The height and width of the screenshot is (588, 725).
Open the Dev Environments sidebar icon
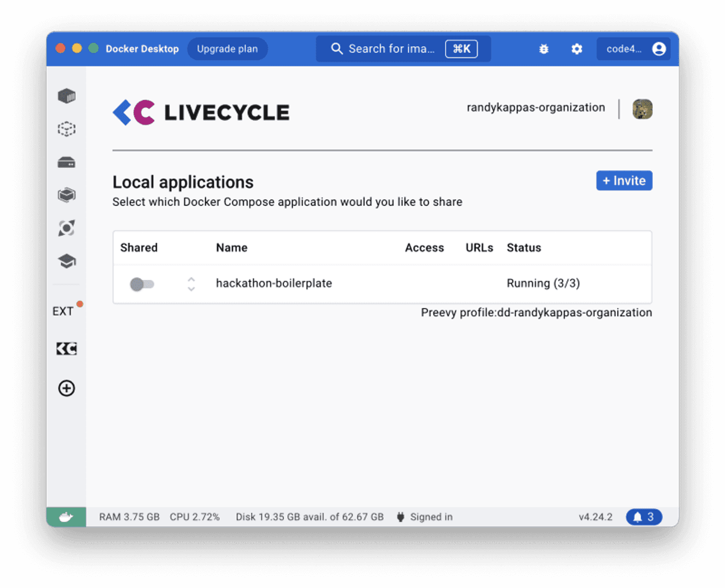point(66,228)
